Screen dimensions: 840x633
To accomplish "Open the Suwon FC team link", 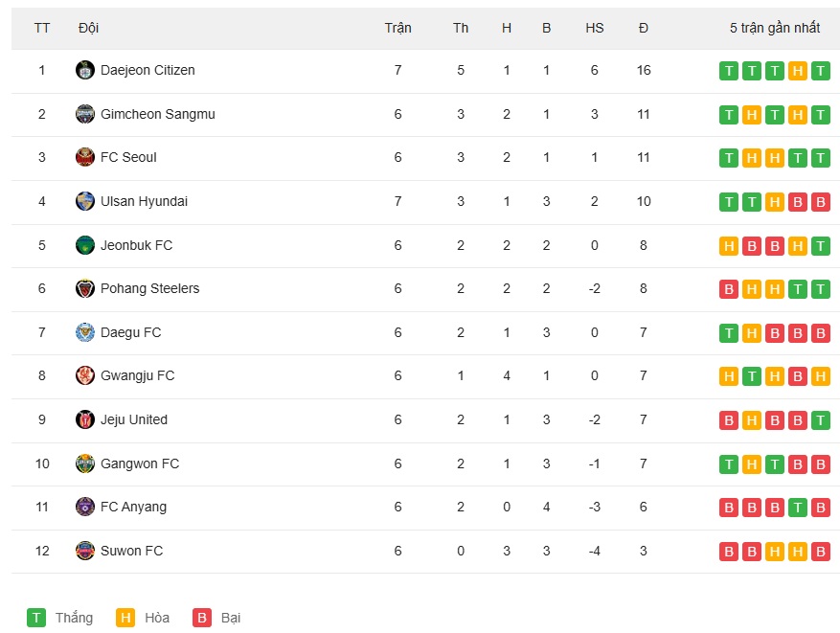I will (x=131, y=551).
